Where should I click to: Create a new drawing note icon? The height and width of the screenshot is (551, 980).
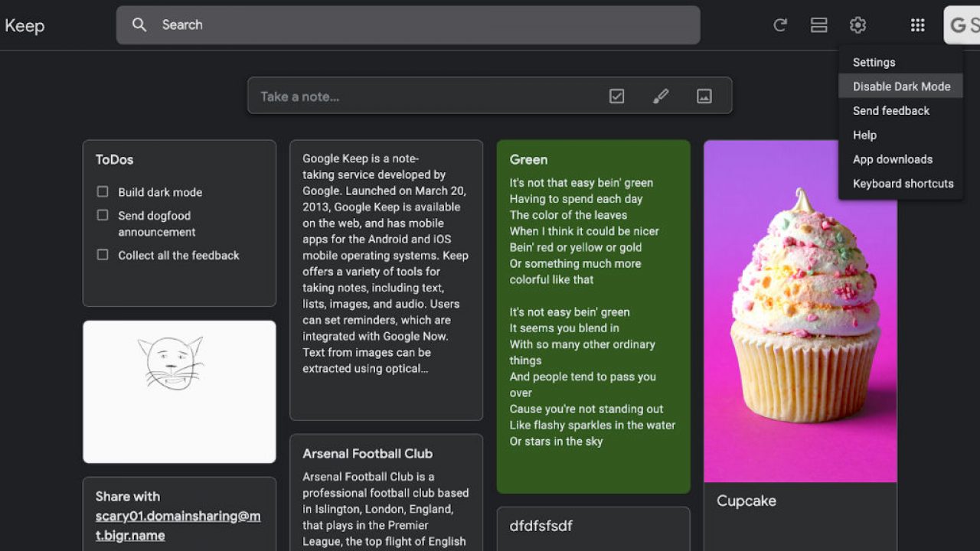point(660,96)
